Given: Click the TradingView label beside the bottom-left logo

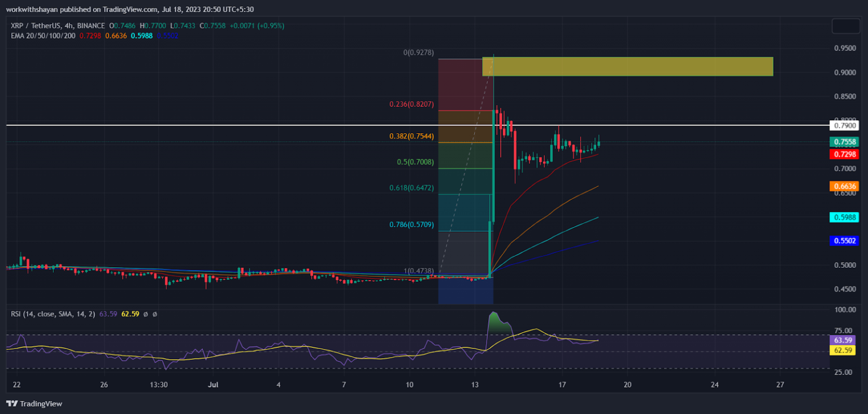Looking at the screenshot, I should 41,404.
